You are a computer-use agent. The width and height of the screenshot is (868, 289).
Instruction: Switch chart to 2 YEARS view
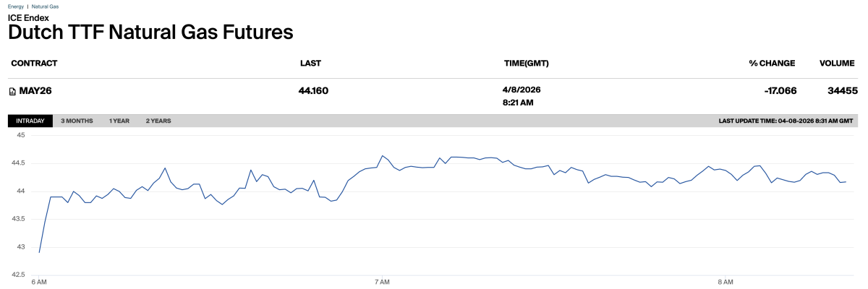click(158, 121)
